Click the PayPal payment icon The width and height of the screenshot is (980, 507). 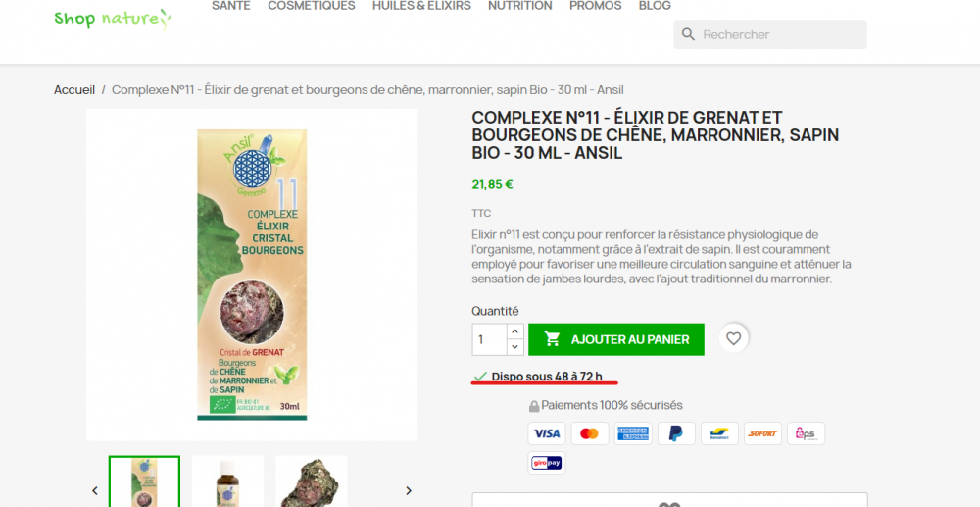coord(676,433)
